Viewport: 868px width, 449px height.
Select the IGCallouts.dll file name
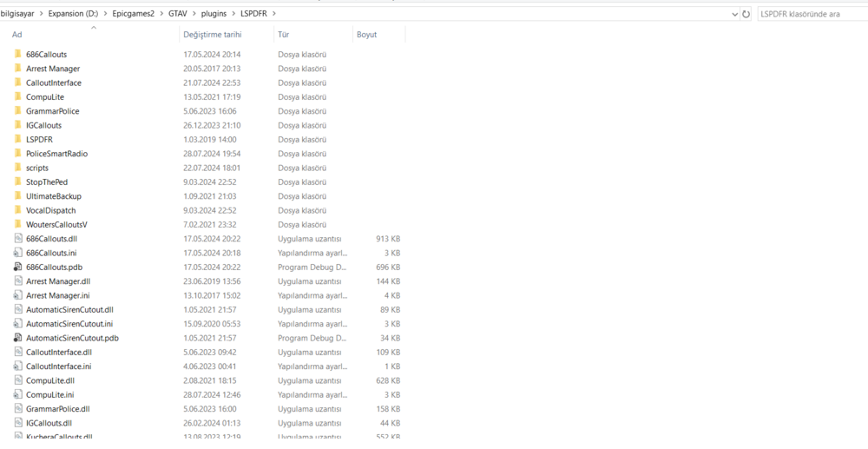(x=49, y=423)
